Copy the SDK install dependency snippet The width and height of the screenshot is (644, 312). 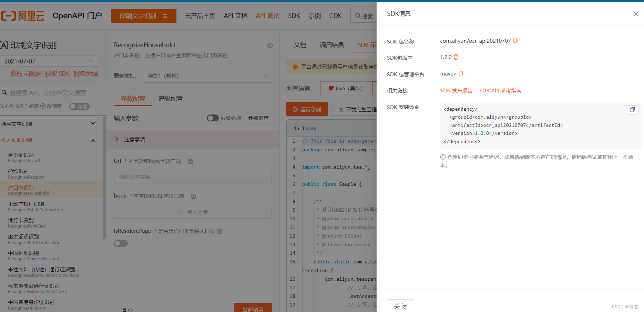click(632, 110)
